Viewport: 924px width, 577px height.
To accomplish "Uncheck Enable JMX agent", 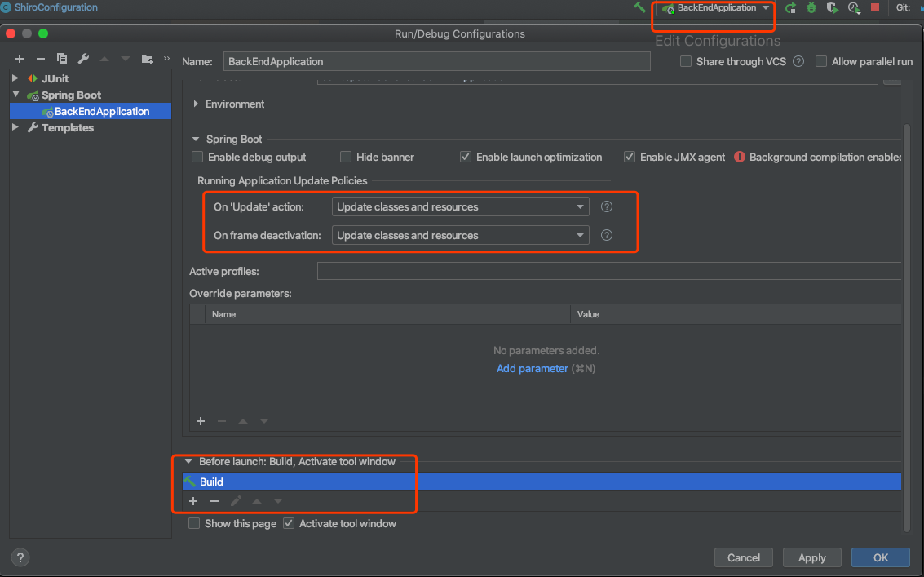I will click(630, 157).
